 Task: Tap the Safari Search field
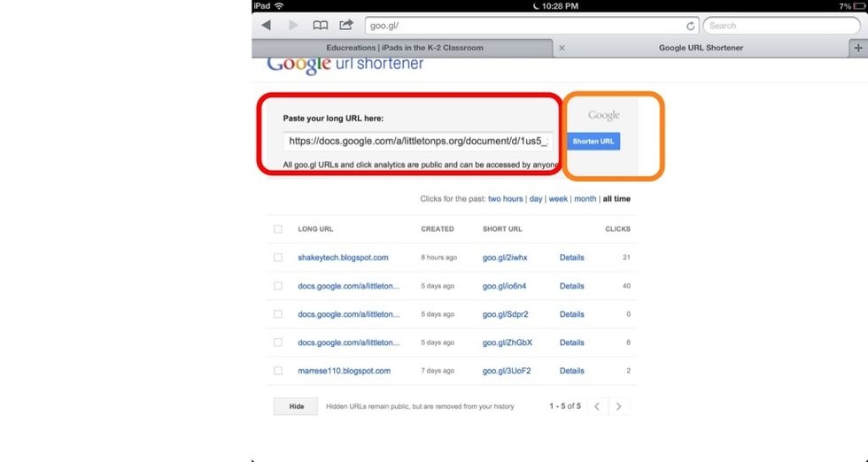[781, 26]
